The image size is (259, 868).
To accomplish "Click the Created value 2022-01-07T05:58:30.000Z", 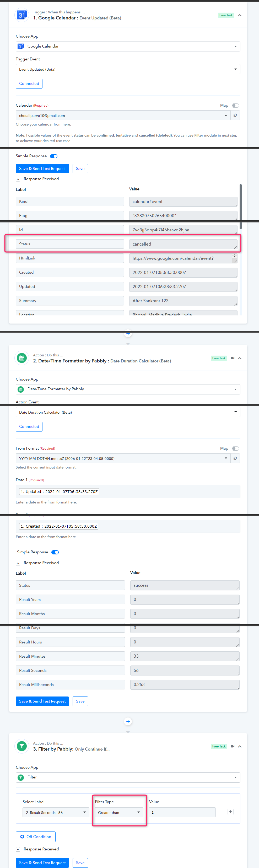I will (x=183, y=272).
